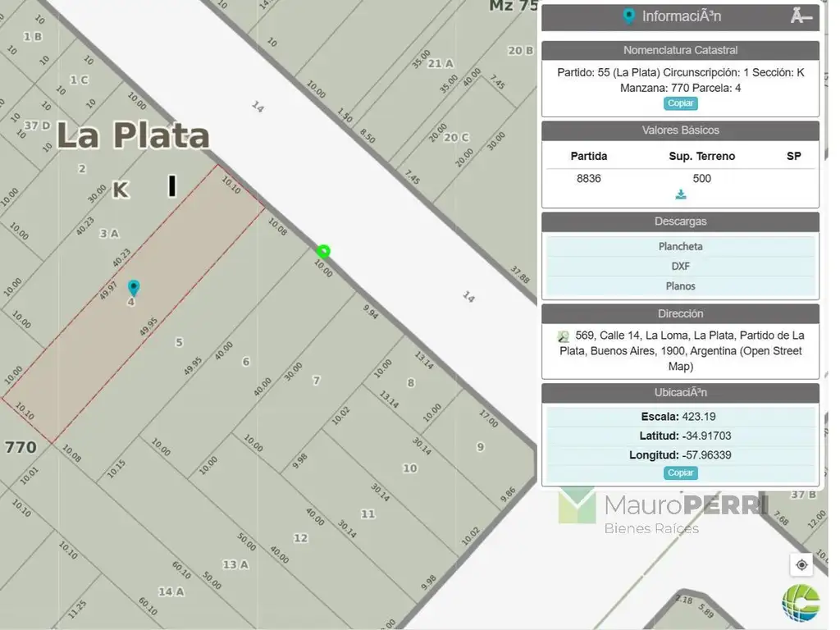Download the Valores Básicos data via download icon

680,194
